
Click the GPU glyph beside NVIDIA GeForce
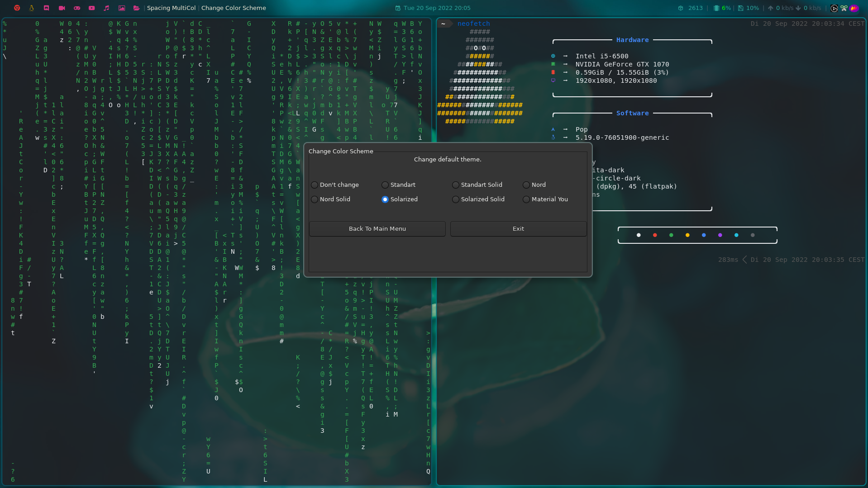[x=553, y=64]
